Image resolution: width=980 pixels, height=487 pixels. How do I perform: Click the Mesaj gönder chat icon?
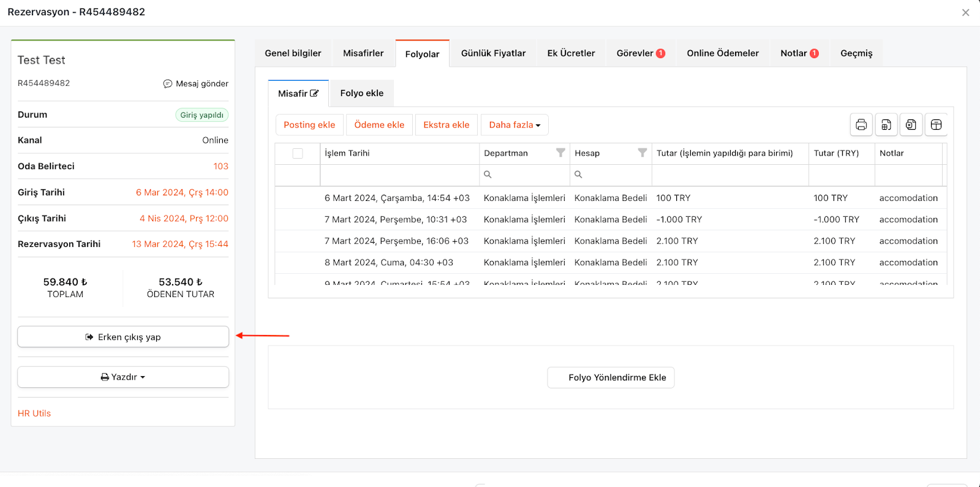167,84
